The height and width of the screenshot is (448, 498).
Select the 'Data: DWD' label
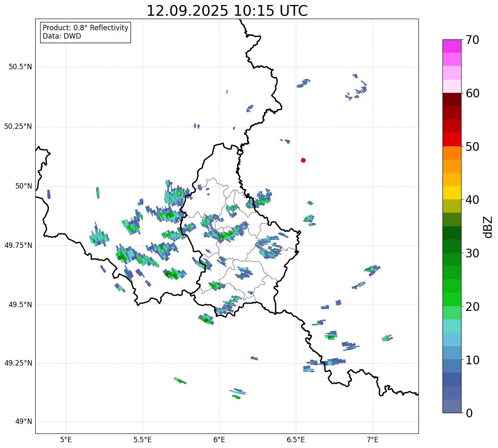click(62, 36)
